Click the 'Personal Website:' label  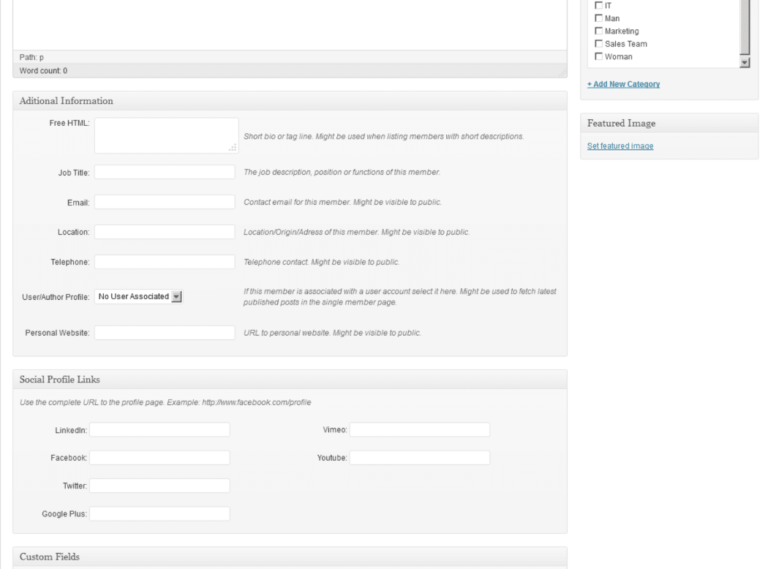pyautogui.click(x=57, y=333)
